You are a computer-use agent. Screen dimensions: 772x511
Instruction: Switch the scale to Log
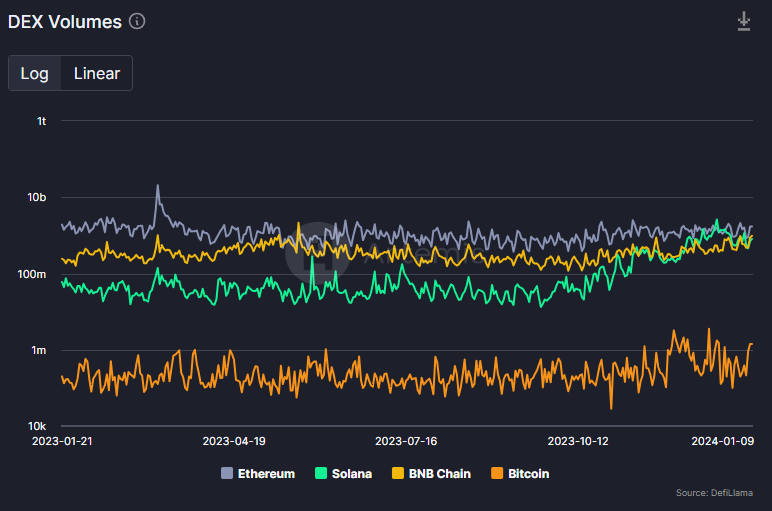[34, 73]
